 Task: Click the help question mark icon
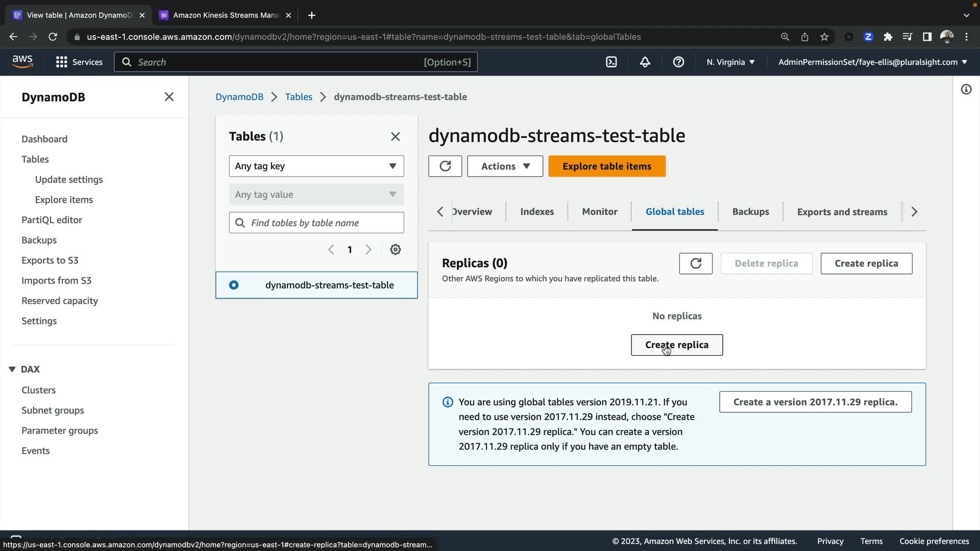coord(678,62)
